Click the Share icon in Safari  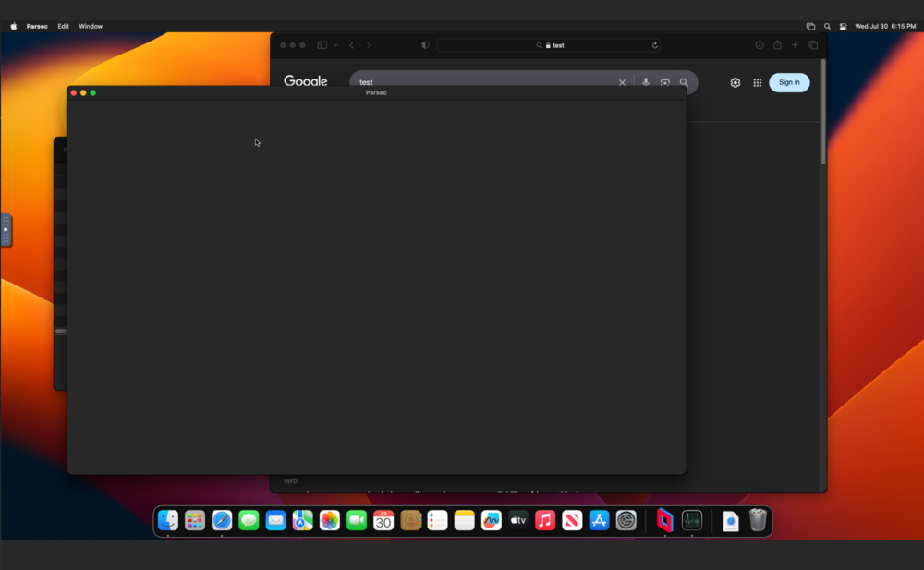coord(777,44)
